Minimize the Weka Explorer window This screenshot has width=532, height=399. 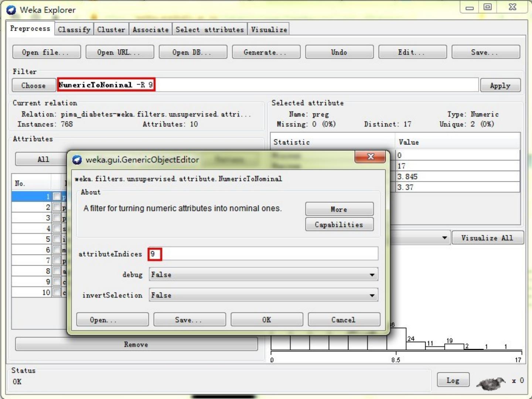pyautogui.click(x=470, y=7)
